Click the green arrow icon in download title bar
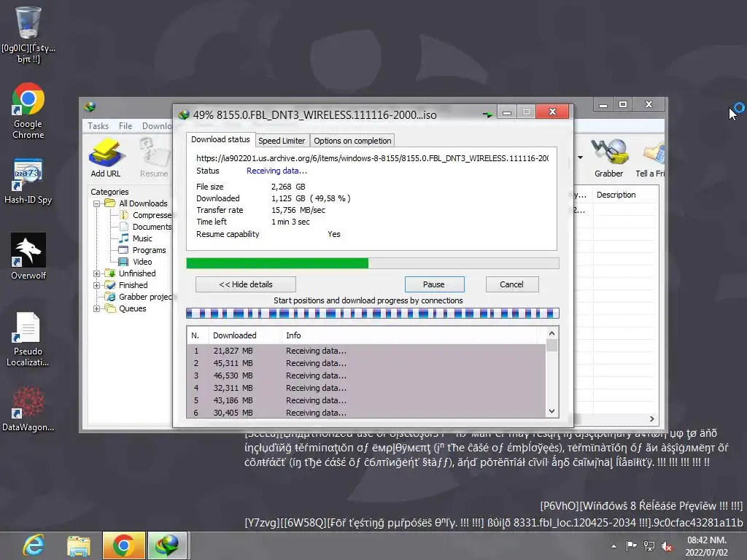Viewport: 747px width, 560px height. [487, 114]
